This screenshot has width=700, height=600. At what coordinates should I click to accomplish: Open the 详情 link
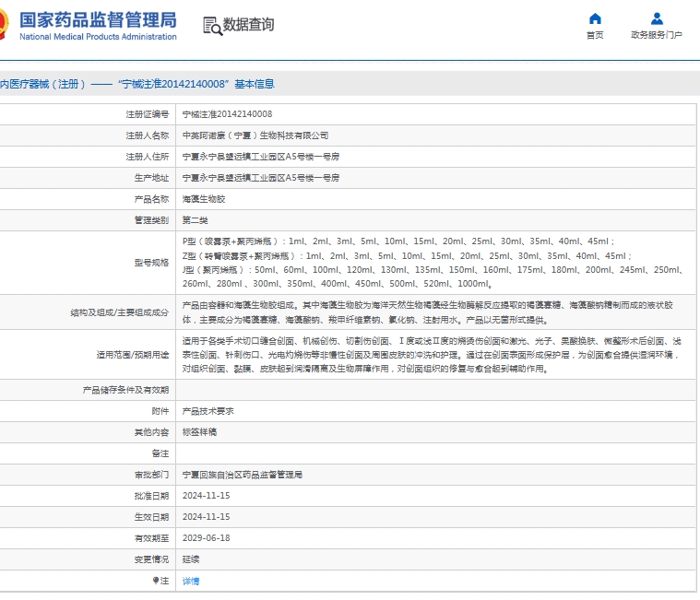coord(191,581)
